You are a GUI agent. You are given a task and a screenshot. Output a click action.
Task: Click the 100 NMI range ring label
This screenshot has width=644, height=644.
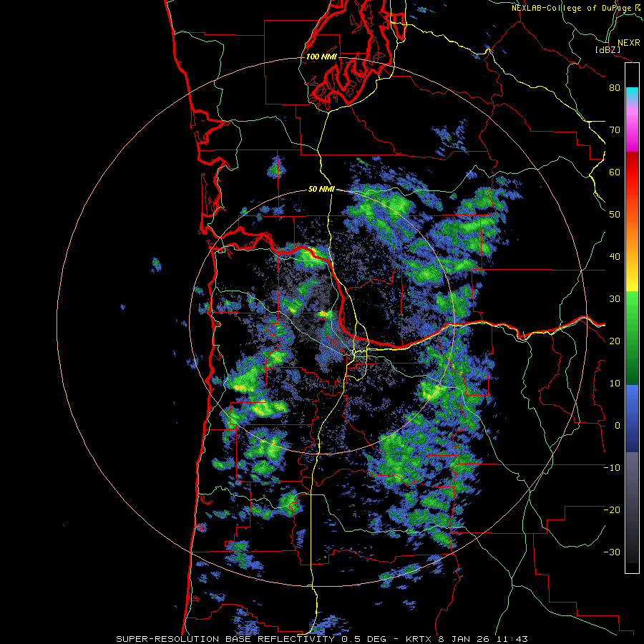click(x=321, y=57)
